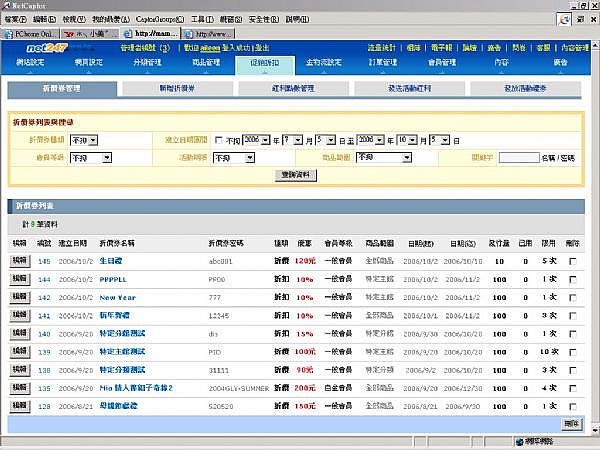Check the delete box for coupon 138
Screen dimensions: 600x450
pos(572,370)
